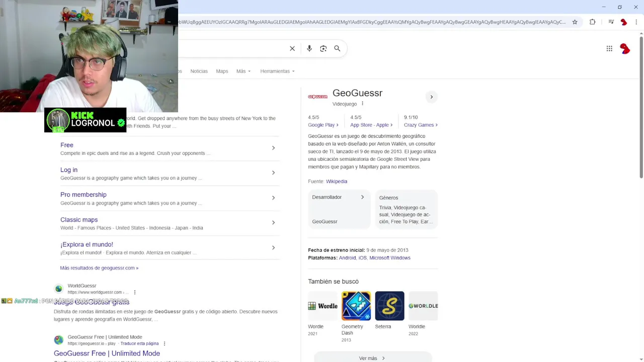Open the Google Play rating link

323,125
